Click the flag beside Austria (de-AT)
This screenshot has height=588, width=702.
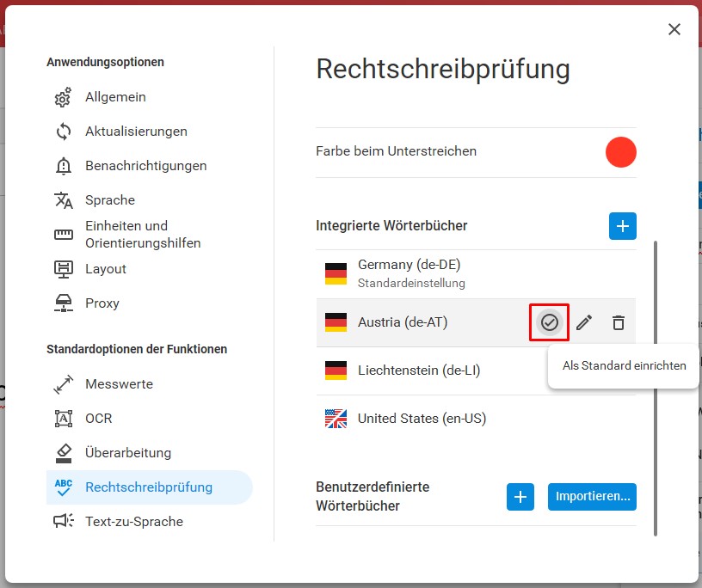click(x=336, y=322)
